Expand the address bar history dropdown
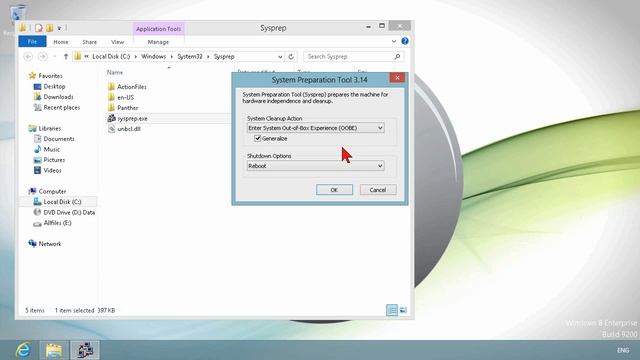Screen dimensions: 640x360 [x=280, y=57]
